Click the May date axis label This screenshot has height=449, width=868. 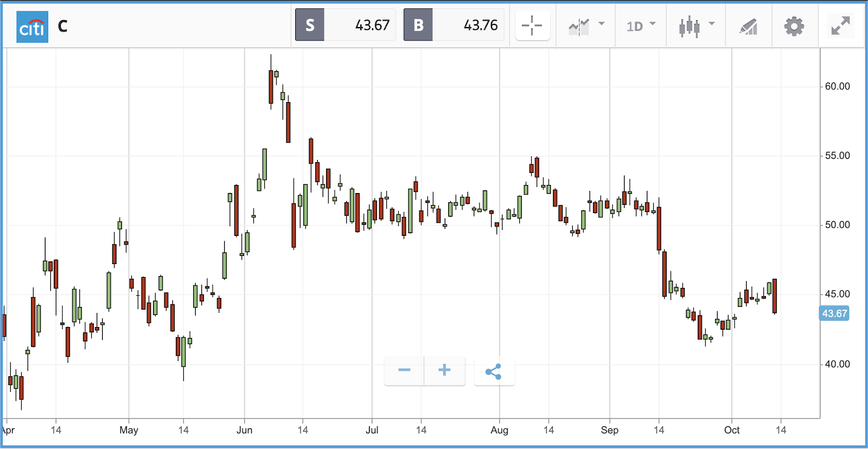pos(129,430)
